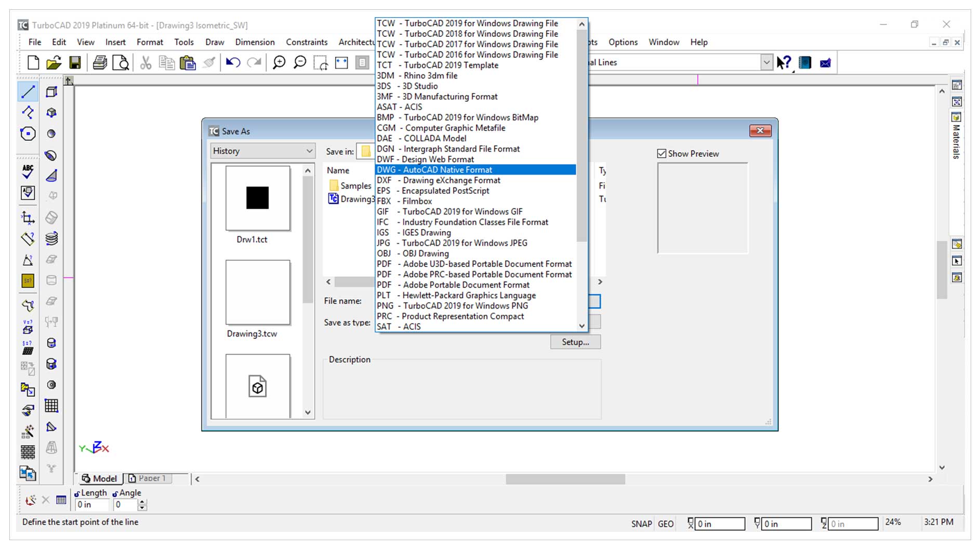The height and width of the screenshot is (549, 980).
Task: Select the Sphere primitive tool
Action: click(51, 133)
